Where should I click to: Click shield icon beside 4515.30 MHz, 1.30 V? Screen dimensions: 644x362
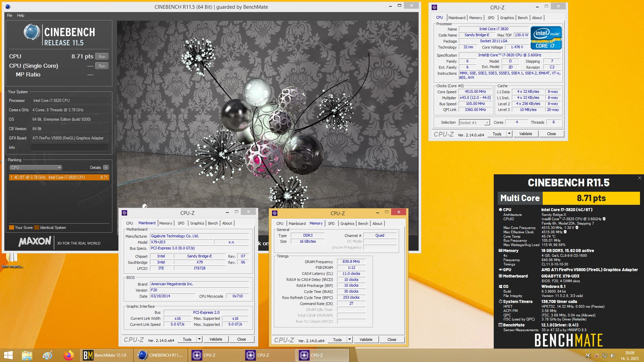pyautogui.click(x=577, y=228)
